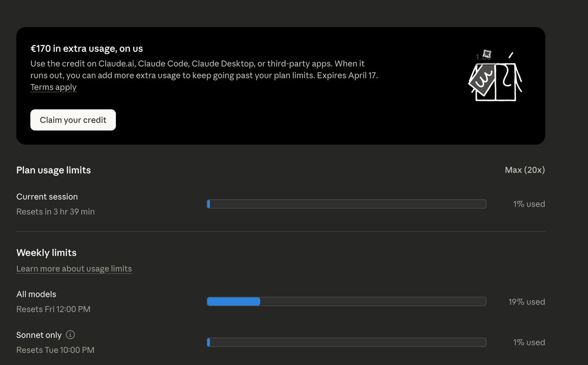Click the Claim your credit button
The width and height of the screenshot is (588, 365).
(x=73, y=120)
